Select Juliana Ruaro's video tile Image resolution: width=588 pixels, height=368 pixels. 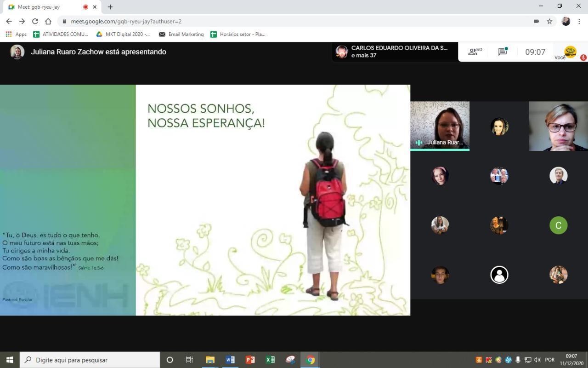440,126
